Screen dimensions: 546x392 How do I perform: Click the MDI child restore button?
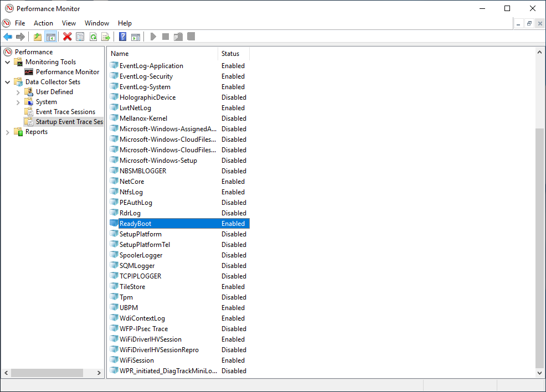pos(529,24)
